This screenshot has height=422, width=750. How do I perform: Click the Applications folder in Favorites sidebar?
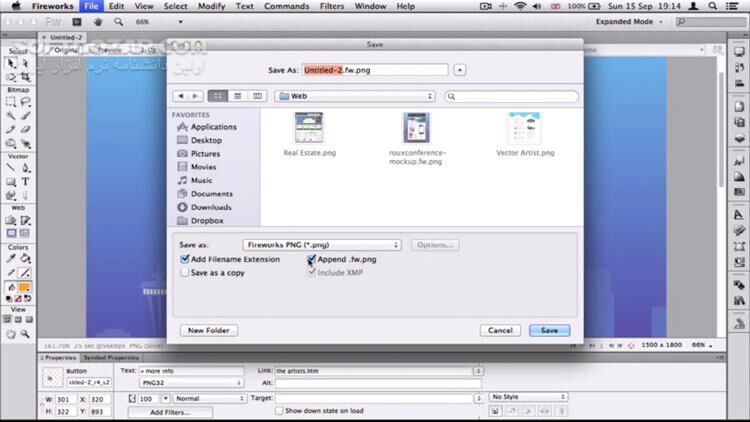(213, 127)
